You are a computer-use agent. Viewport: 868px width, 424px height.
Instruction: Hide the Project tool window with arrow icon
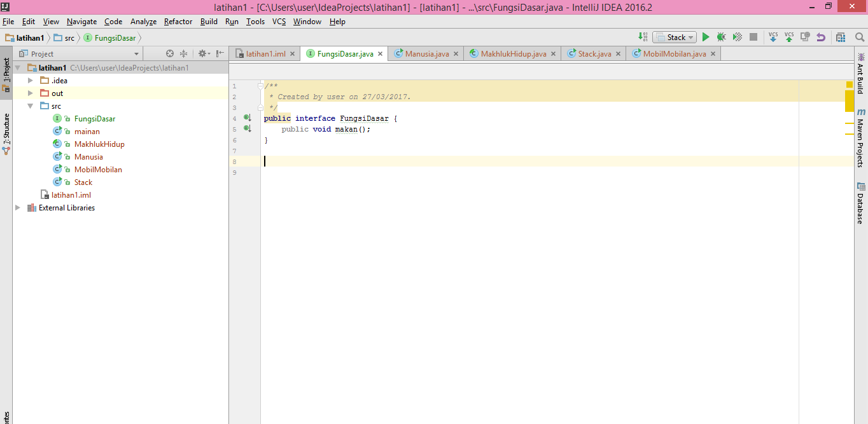[x=219, y=53]
